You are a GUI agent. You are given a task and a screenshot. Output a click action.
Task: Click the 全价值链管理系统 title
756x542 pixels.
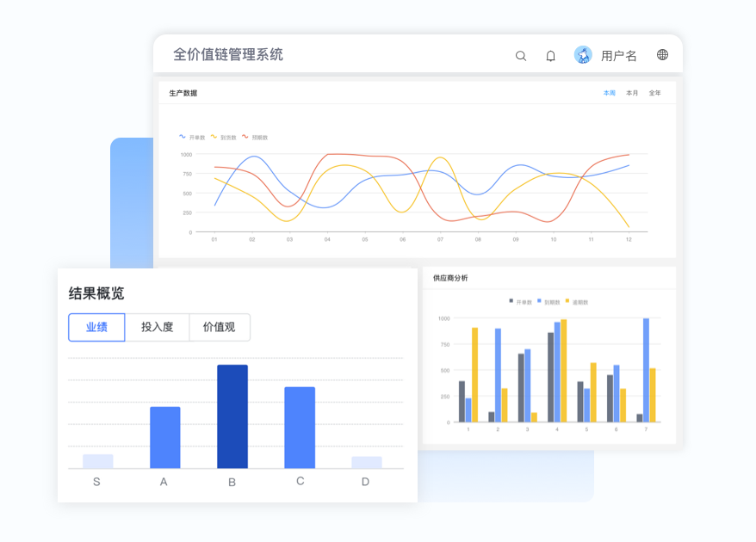(x=228, y=54)
